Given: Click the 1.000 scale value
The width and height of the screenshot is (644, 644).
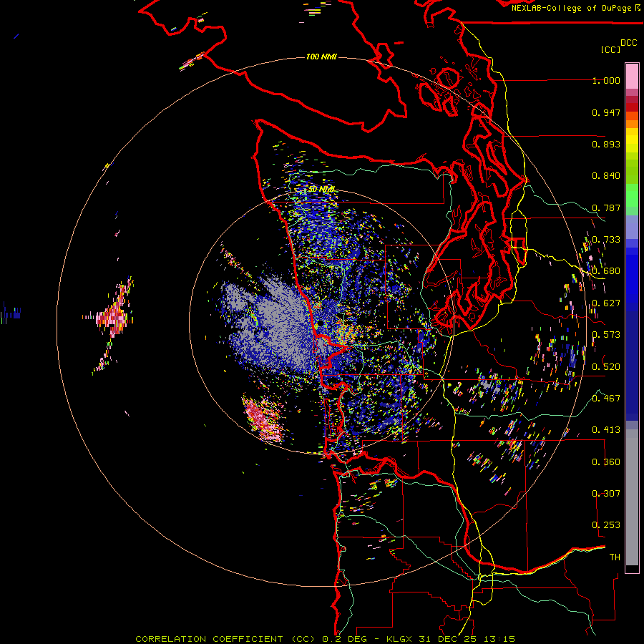Looking at the screenshot, I should click(x=606, y=80).
